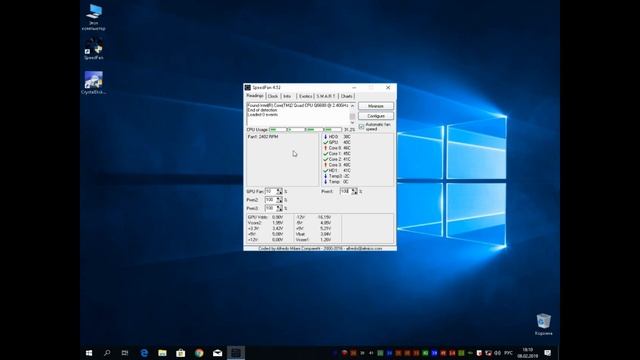The width and height of the screenshot is (640, 360).
Task: Open the SpeedFan desktop shortcut
Action: [93, 49]
